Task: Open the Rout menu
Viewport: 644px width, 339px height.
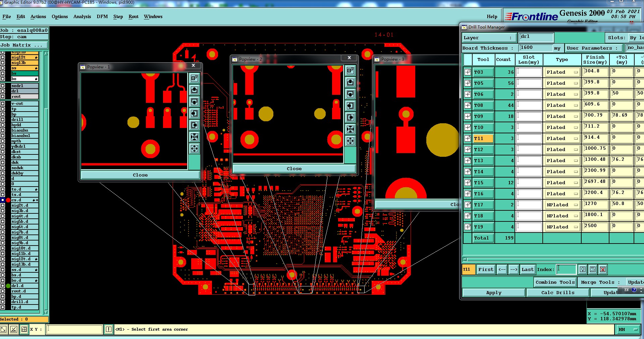Action: point(133,16)
